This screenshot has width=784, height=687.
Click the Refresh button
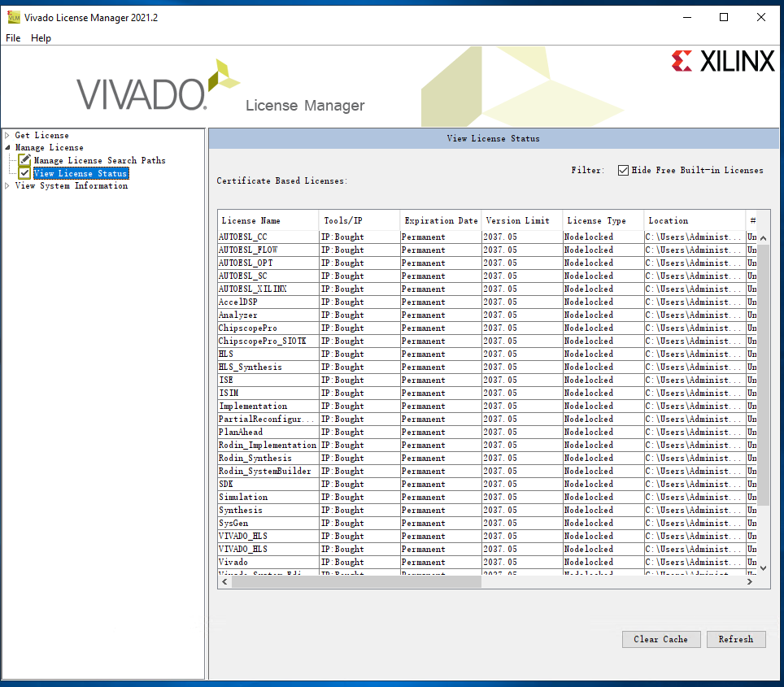[x=736, y=639]
